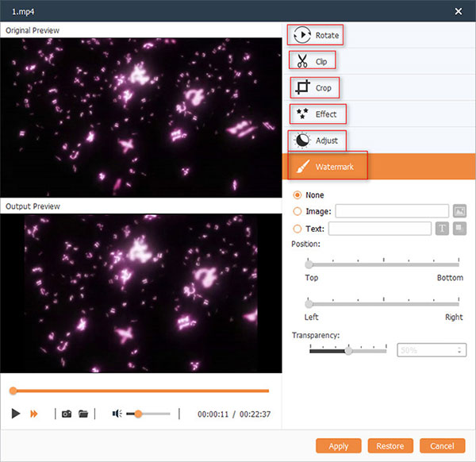Click the Transparency slider handle
476x462 pixels.
347,350
